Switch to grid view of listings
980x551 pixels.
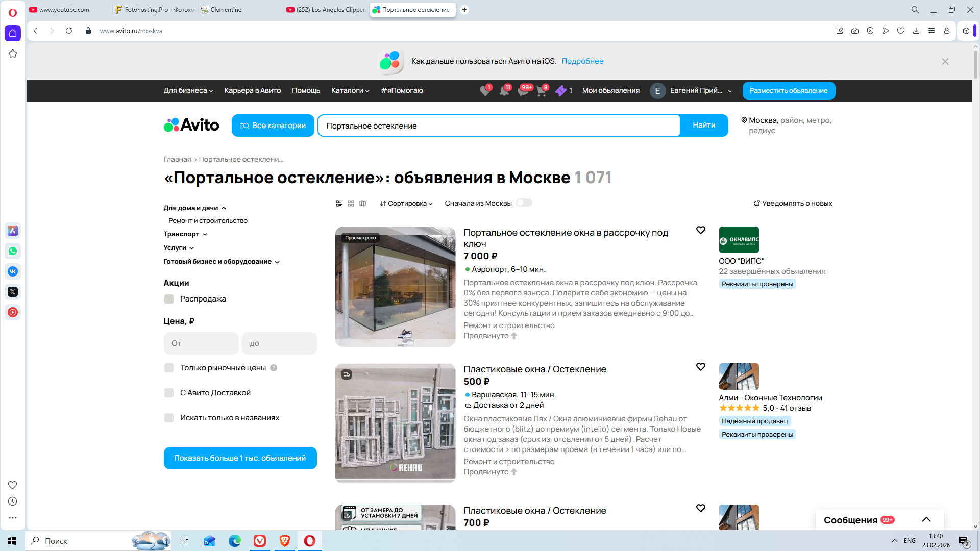(351, 203)
